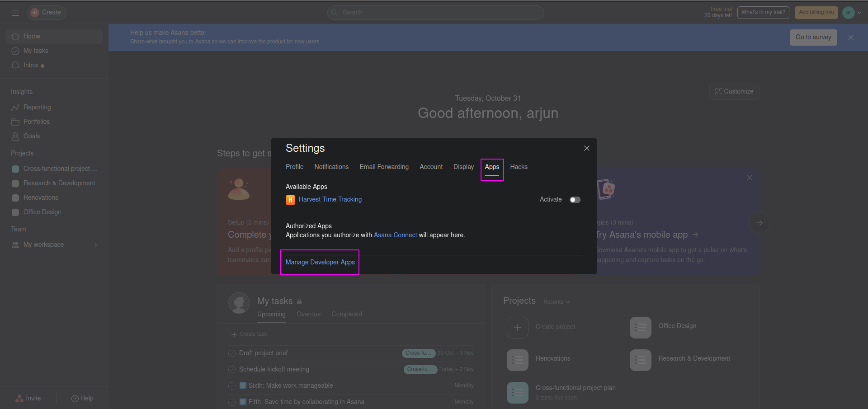Open the Inbox bell icon
868x409 pixels.
coord(15,66)
